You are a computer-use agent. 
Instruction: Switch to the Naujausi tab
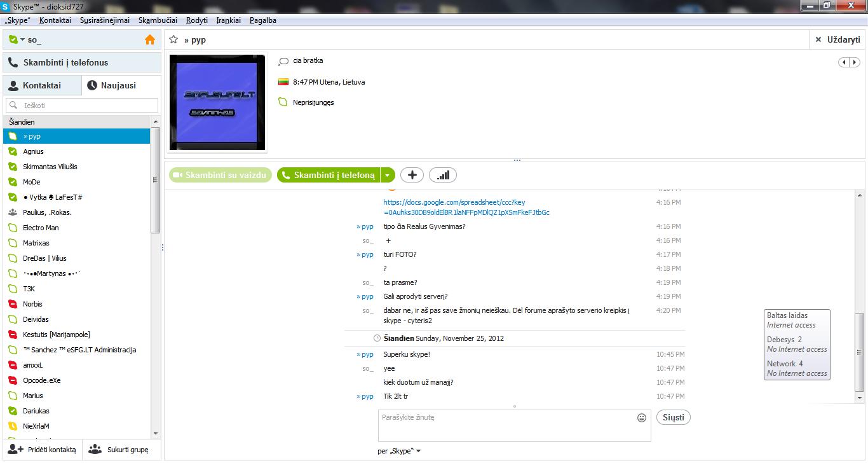(x=121, y=85)
